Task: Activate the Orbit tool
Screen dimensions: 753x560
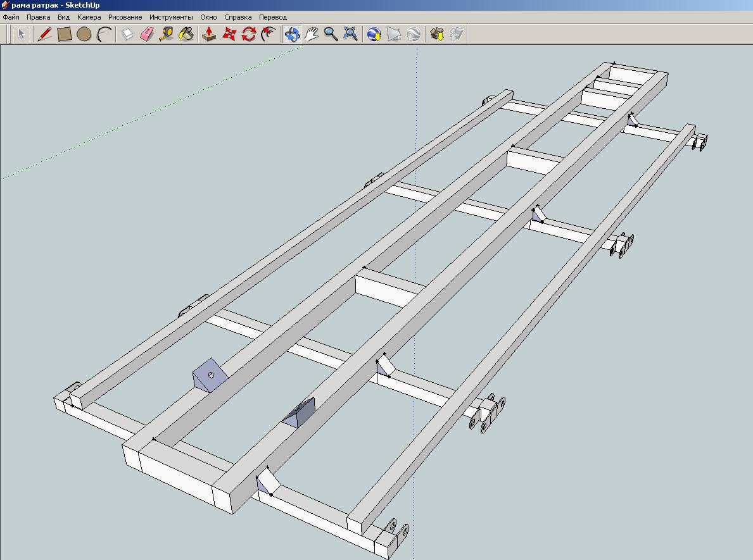Action: (x=292, y=34)
